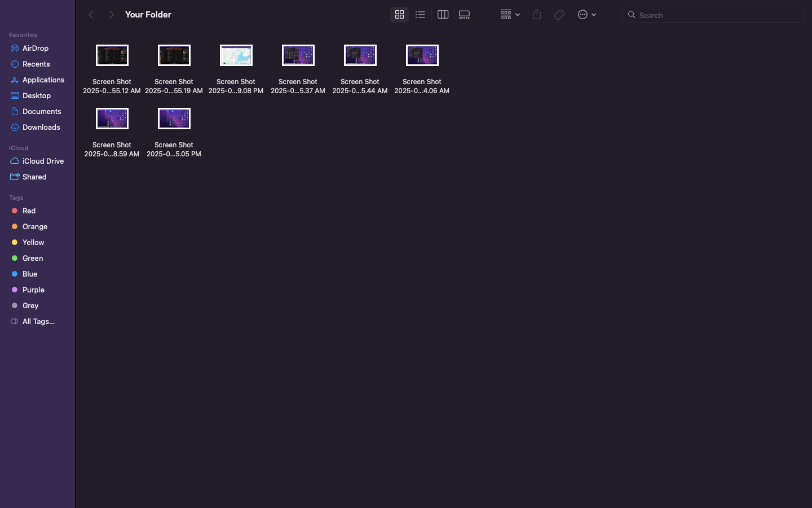Image resolution: width=812 pixels, height=508 pixels.
Task: Open iCloud Drive in sidebar
Action: tap(42, 161)
